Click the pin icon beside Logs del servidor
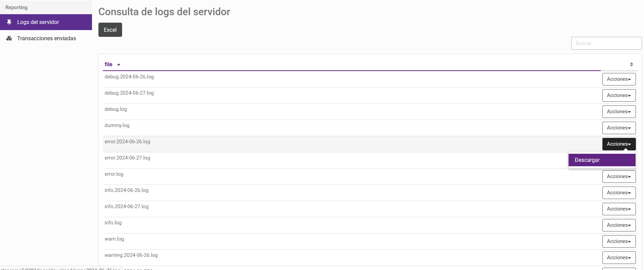The image size is (644, 270). (x=9, y=22)
